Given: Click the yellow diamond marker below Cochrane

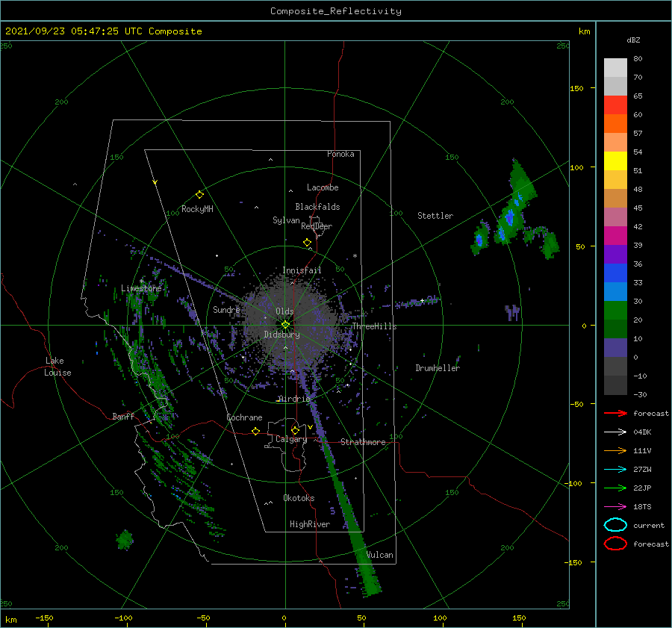Looking at the screenshot, I should click(x=256, y=431).
